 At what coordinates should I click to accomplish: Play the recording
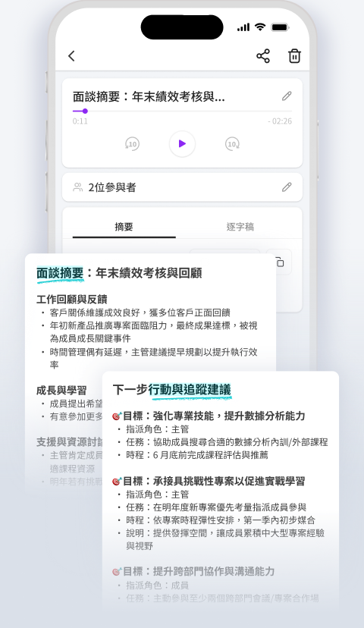click(x=182, y=143)
